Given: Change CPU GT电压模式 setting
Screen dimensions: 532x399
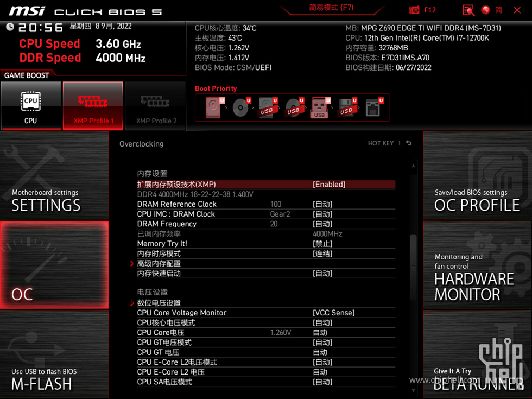Looking at the screenshot, I should click(x=266, y=343).
